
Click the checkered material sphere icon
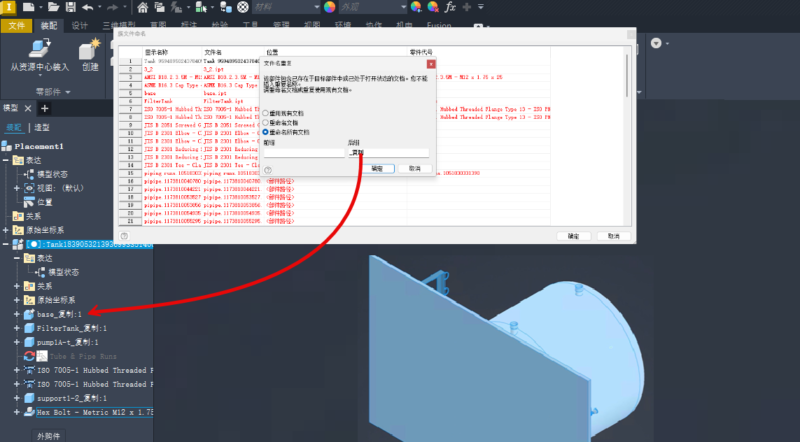point(243,7)
